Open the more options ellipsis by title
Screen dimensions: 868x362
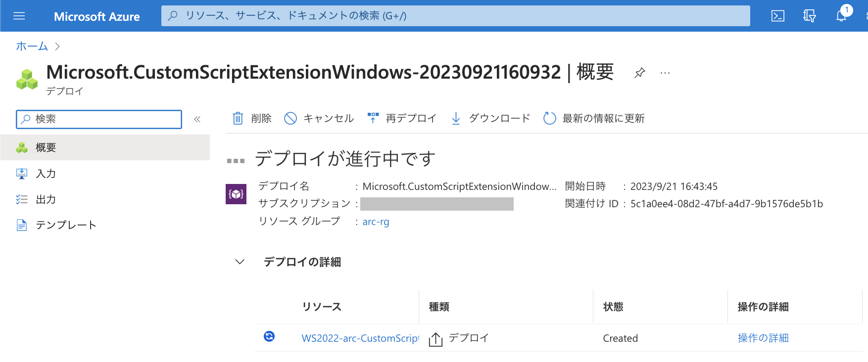665,73
